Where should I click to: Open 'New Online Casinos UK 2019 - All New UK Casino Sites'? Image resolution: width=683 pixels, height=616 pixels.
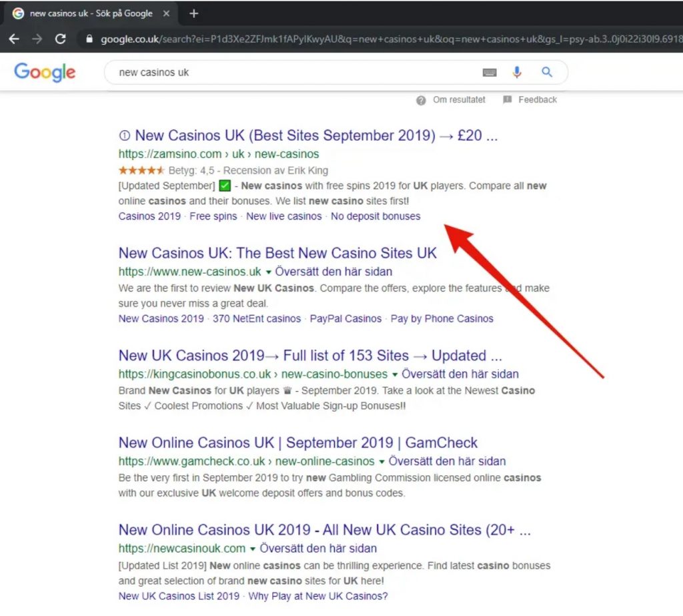click(325, 530)
